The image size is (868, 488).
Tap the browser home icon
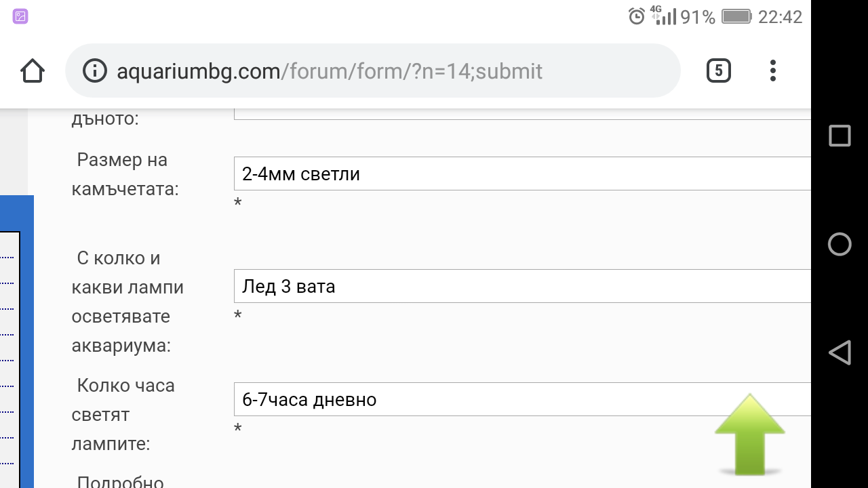click(33, 71)
